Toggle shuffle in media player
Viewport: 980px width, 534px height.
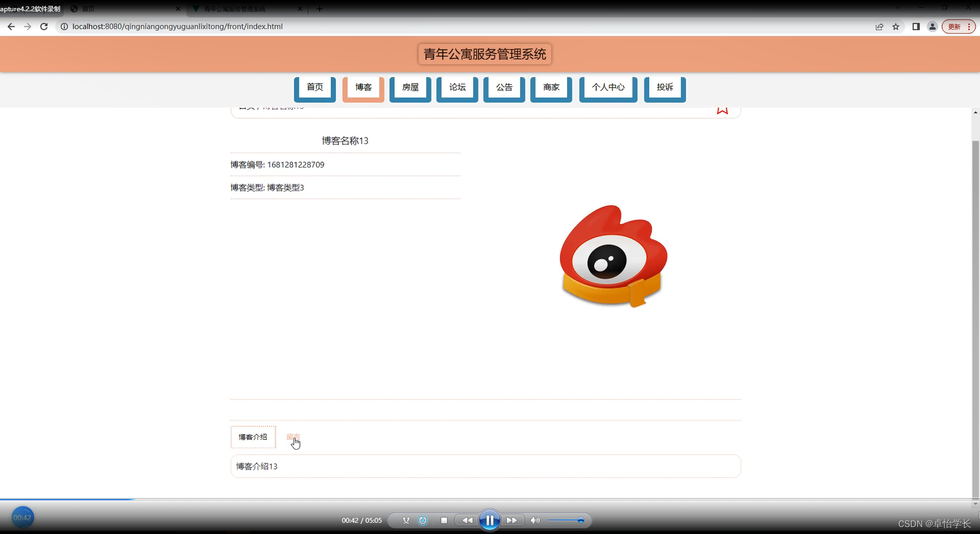point(406,520)
